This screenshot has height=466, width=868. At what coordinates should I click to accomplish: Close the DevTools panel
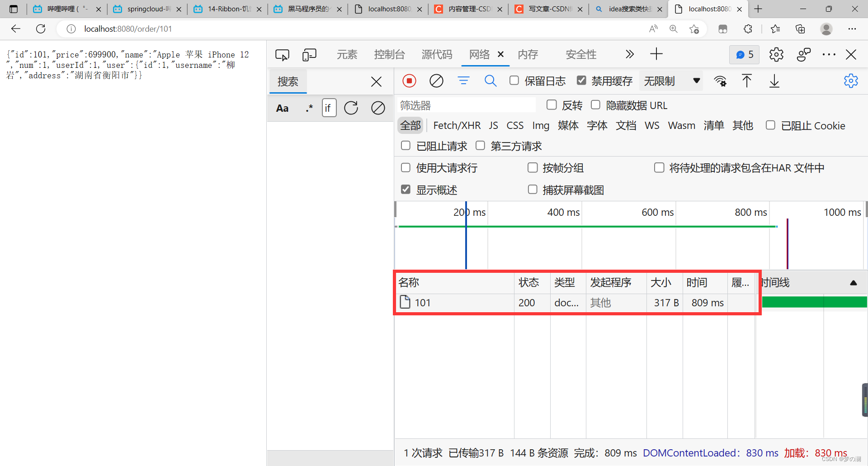851,55
